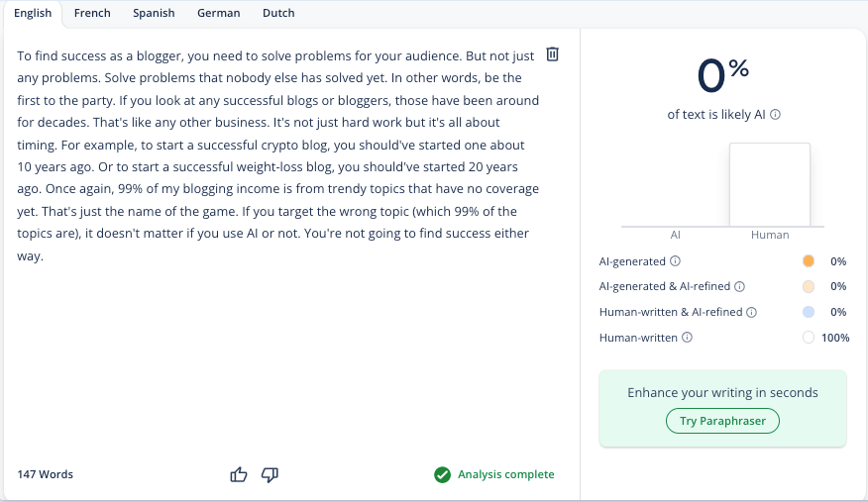Click the Human bar in the chart
The image size is (868, 502).
[x=770, y=184]
